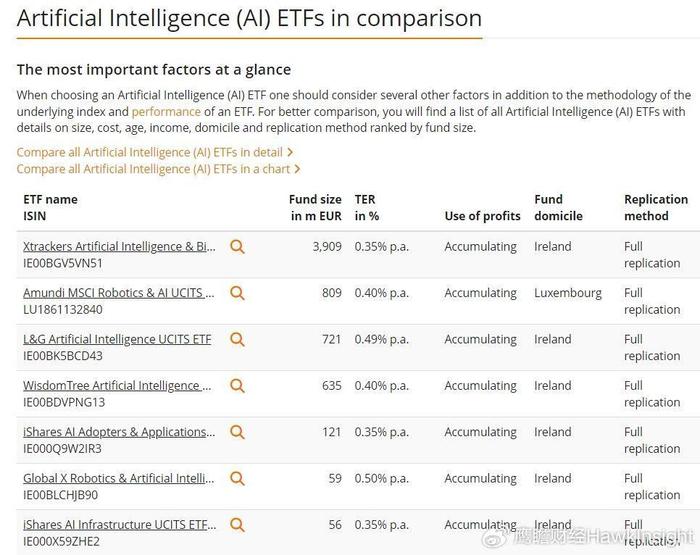Screen dimensions: 700x555
Task: Click the 'Replication method' column header
Action: coord(656,208)
